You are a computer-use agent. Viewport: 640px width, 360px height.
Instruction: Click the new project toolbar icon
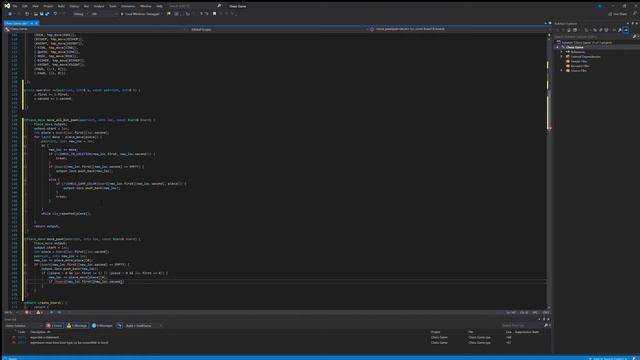[x=27, y=14]
